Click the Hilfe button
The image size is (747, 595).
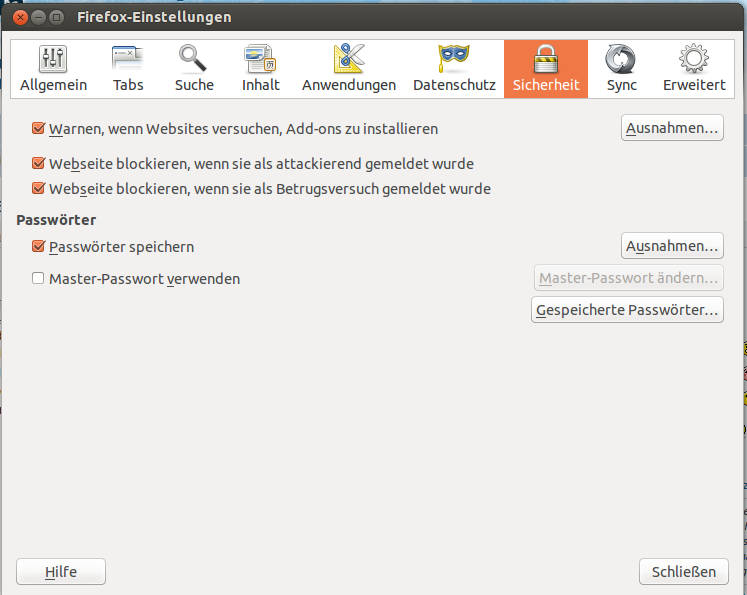tap(61, 572)
